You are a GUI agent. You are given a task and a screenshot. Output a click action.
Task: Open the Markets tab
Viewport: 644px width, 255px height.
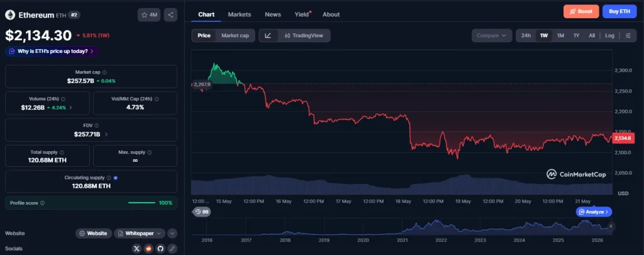click(x=240, y=14)
